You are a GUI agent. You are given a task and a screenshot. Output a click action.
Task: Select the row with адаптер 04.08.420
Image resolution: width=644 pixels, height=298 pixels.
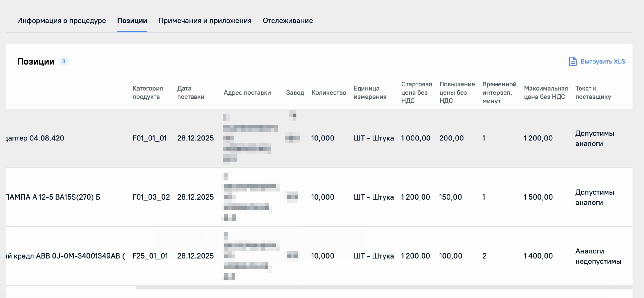[35, 138]
